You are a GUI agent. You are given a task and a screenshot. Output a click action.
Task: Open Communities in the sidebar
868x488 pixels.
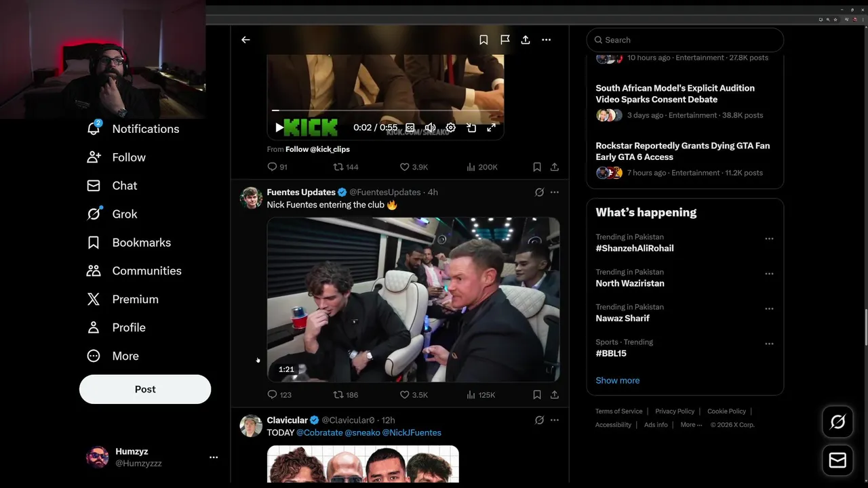[134, 271]
